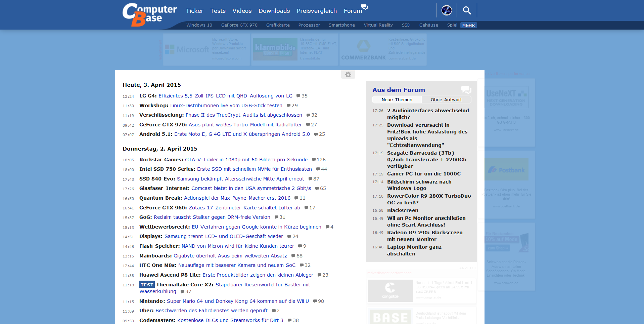The height and width of the screenshot is (324, 644).
Task: Click the congstar advertisement thumbnail
Action: pos(390,291)
